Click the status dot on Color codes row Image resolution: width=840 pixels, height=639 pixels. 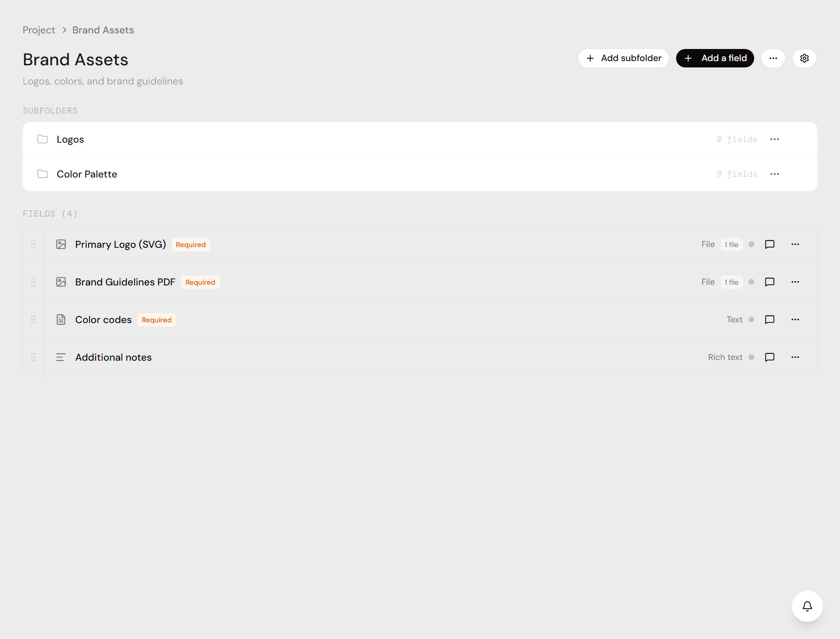coord(751,319)
